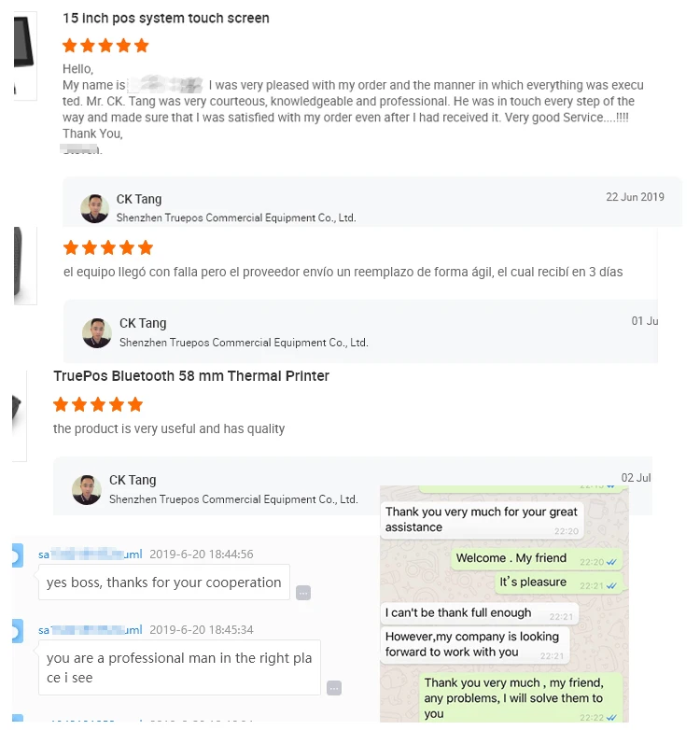Open the 15 inch pos product thumbnail
The width and height of the screenshot is (700, 730).
tap(22, 51)
